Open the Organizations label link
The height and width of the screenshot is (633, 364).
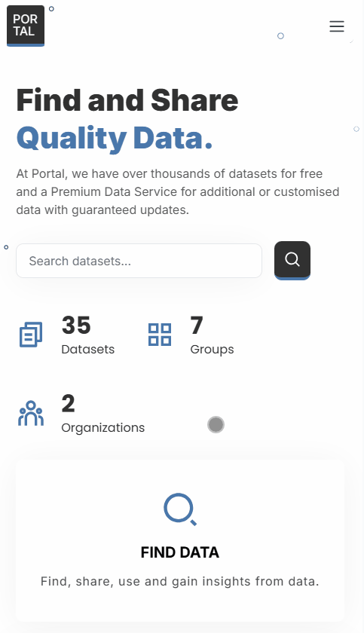click(103, 428)
